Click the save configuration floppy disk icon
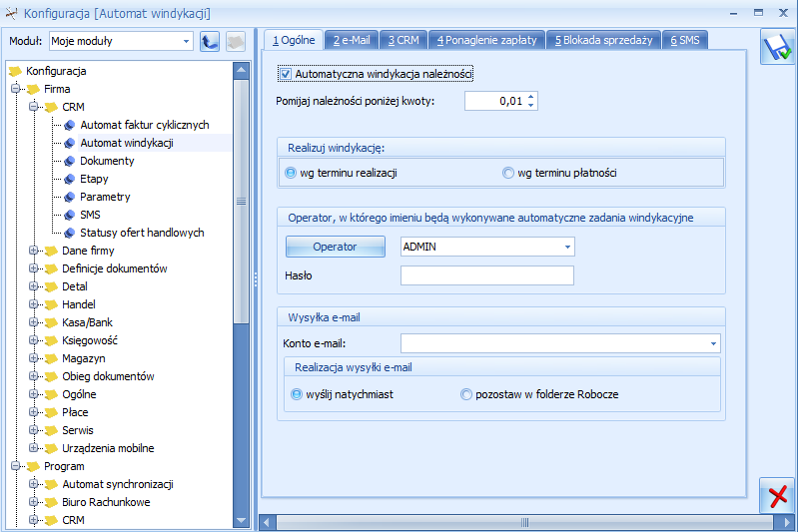 pyautogui.click(x=778, y=47)
